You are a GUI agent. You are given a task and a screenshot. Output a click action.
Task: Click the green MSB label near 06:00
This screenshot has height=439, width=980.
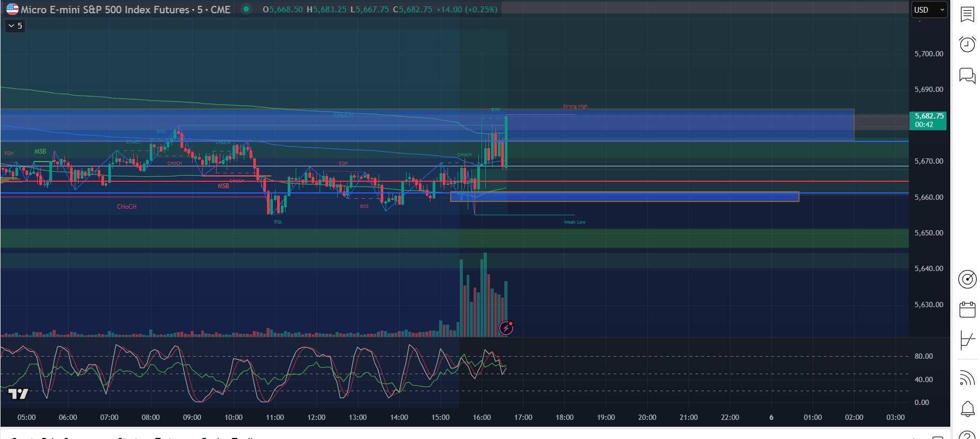click(x=40, y=151)
